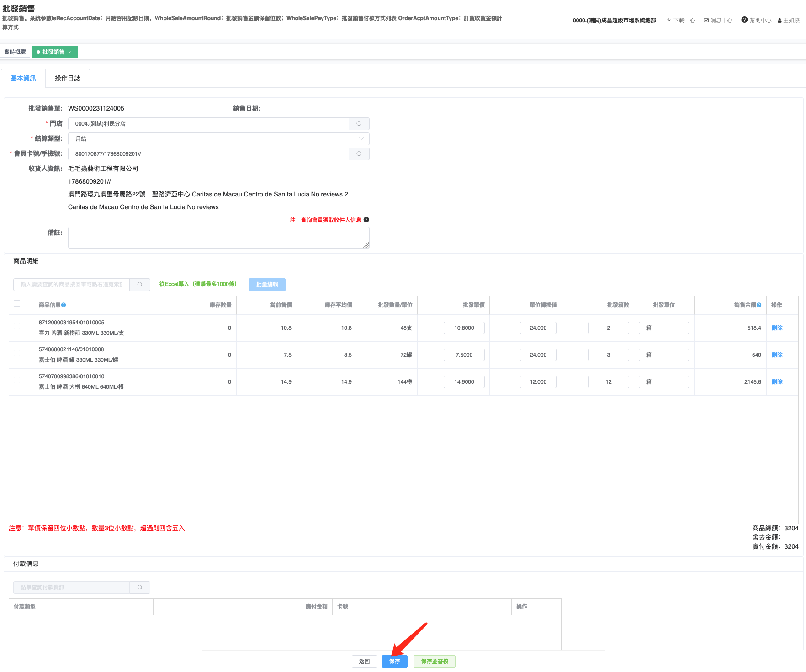This screenshot has height=672, width=806.
Task: Expand the 結算類型 dropdown
Action: [x=218, y=139]
